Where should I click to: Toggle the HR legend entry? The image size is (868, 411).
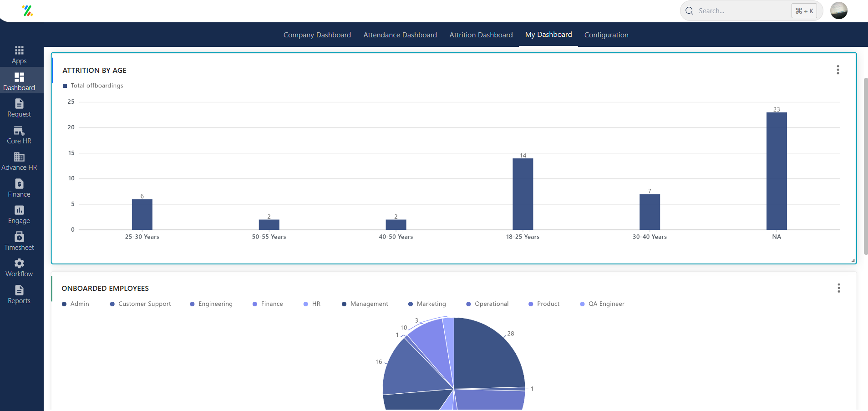(x=312, y=304)
